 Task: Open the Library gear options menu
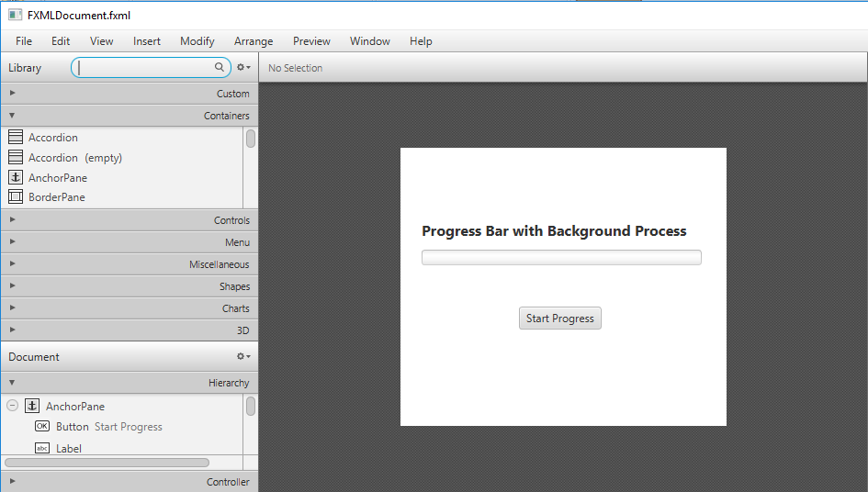[243, 67]
